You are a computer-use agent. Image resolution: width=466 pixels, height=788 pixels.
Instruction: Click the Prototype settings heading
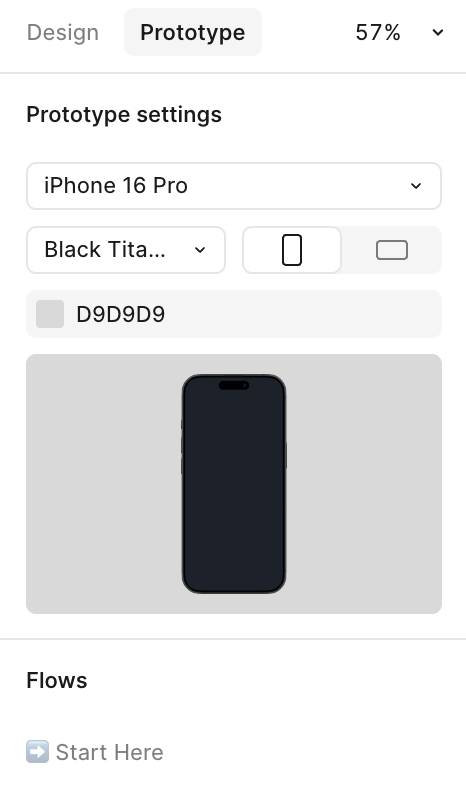click(124, 115)
